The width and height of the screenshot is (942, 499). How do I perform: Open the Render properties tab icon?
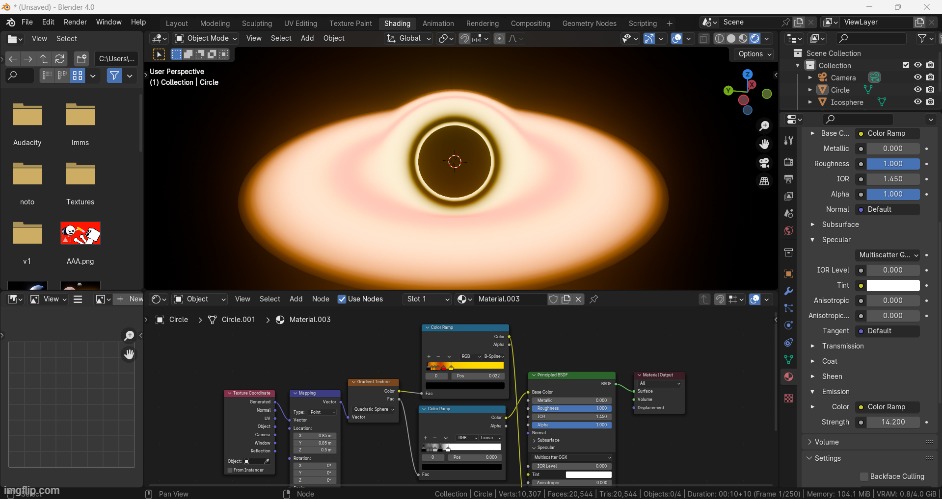(789, 162)
